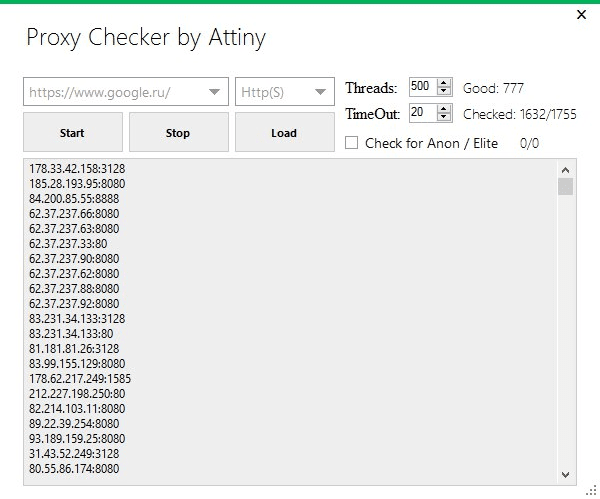
Task: Decrease TimeOut value with down arrow
Action: [x=445, y=117]
